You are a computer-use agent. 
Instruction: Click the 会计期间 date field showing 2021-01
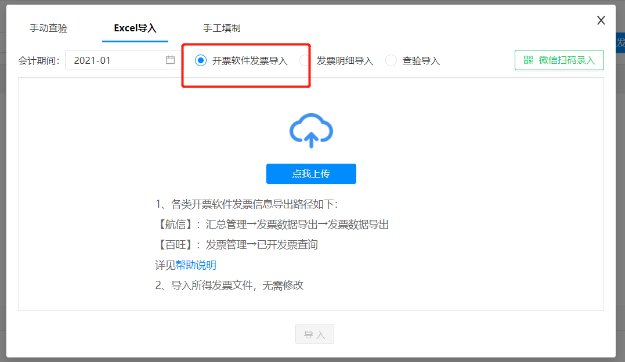point(122,60)
